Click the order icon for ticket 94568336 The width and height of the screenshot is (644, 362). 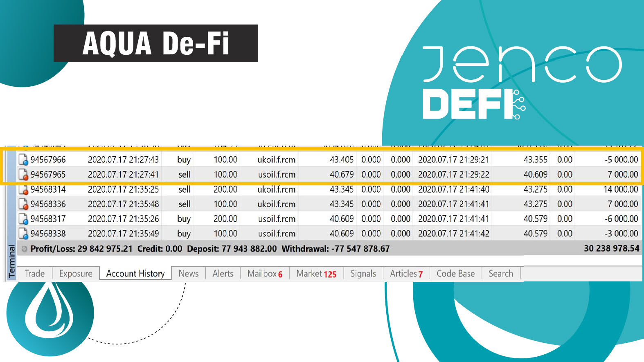pos(24,204)
